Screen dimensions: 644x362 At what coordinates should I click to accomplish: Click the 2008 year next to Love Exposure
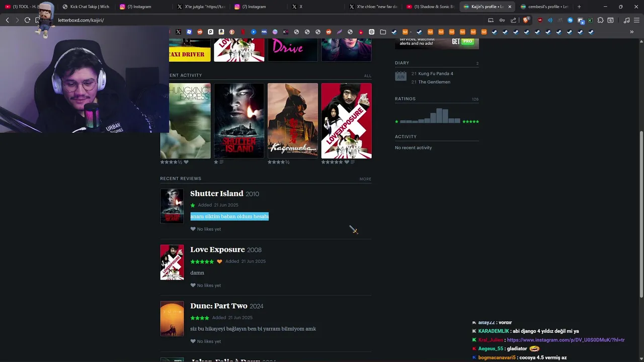point(255,250)
